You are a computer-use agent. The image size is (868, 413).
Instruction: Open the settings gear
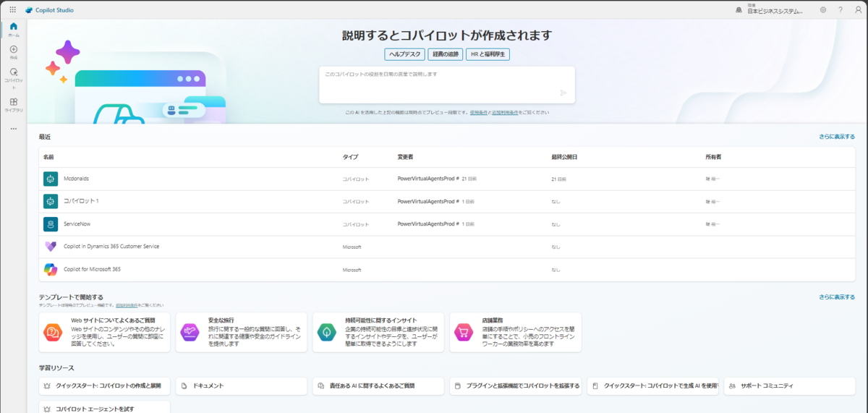823,10
